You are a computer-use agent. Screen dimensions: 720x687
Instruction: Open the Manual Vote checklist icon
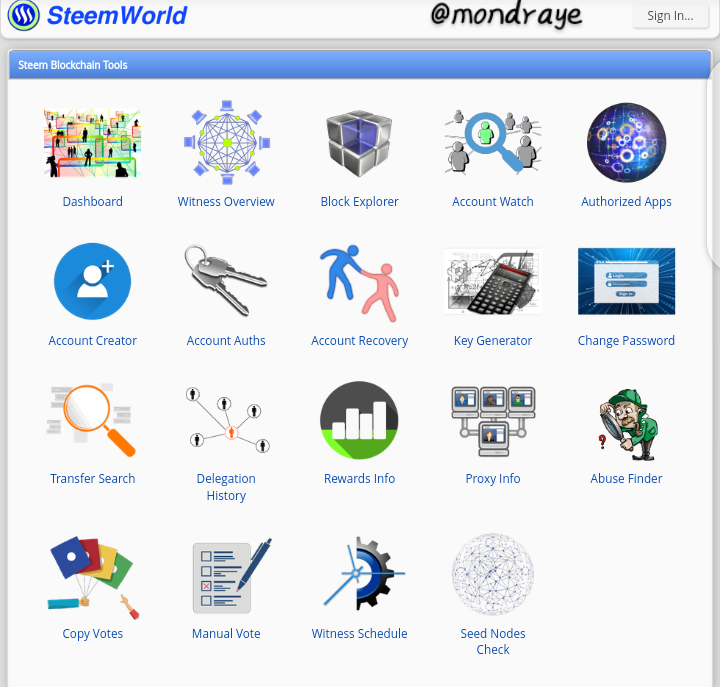coord(232,576)
